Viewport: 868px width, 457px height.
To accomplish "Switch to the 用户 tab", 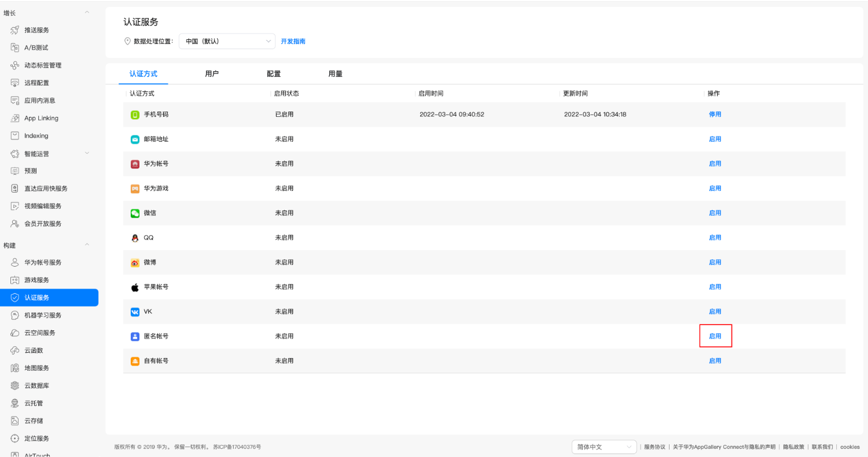I will click(212, 74).
